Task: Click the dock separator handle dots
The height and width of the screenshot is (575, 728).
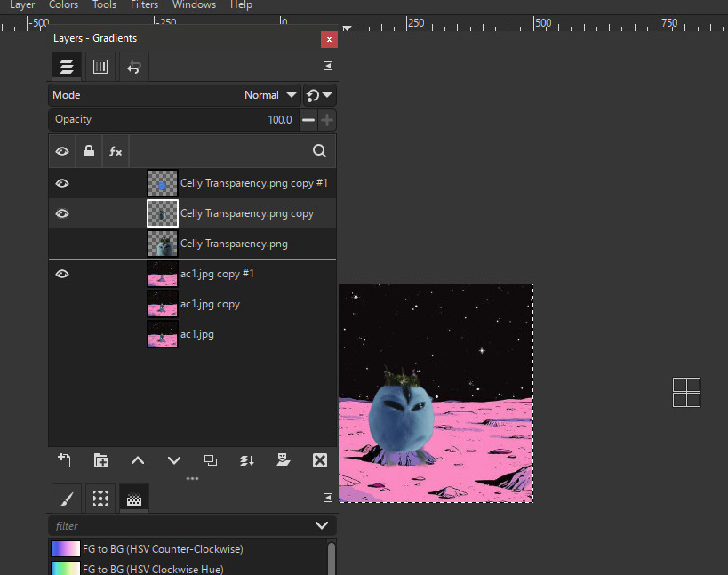Action: click(x=192, y=478)
